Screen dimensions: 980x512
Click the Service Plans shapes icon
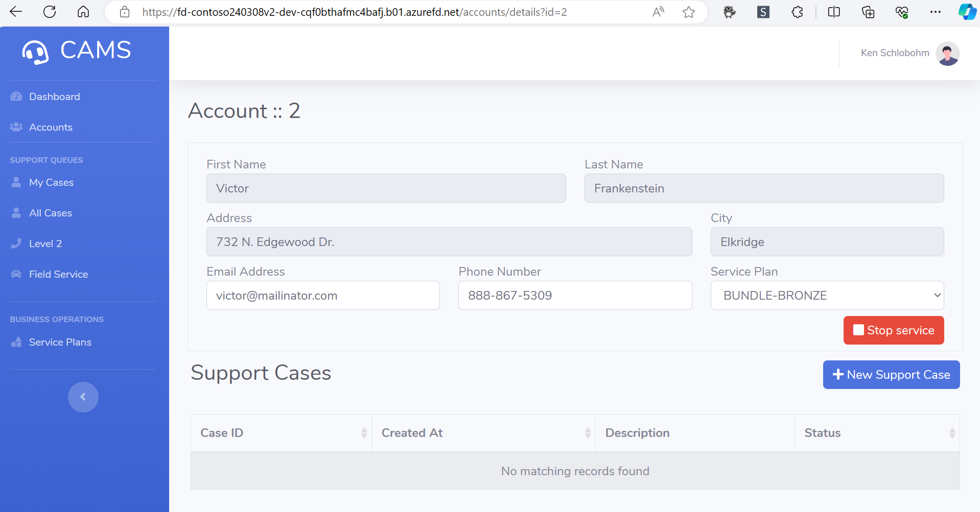[x=16, y=342]
